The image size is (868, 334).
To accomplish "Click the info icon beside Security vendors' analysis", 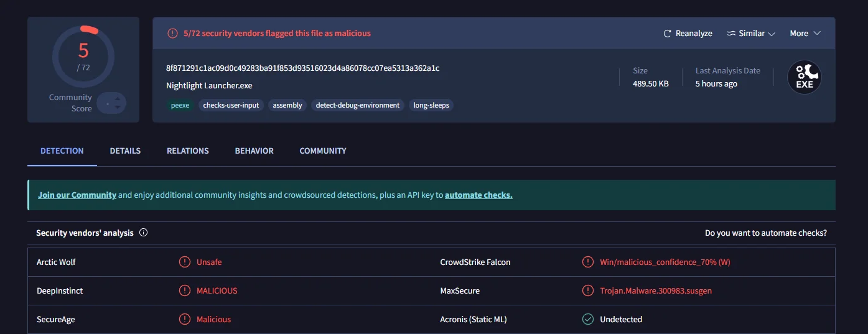I will pos(144,233).
